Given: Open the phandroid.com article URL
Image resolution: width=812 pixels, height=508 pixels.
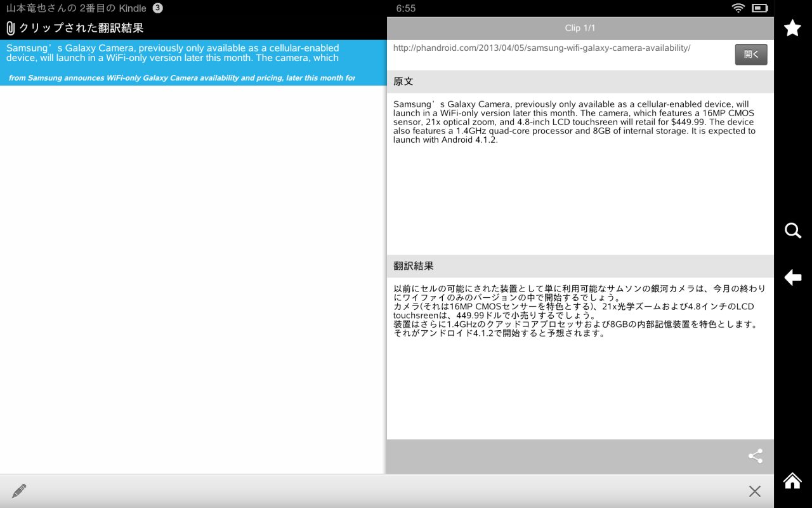Looking at the screenshot, I should tap(542, 48).
